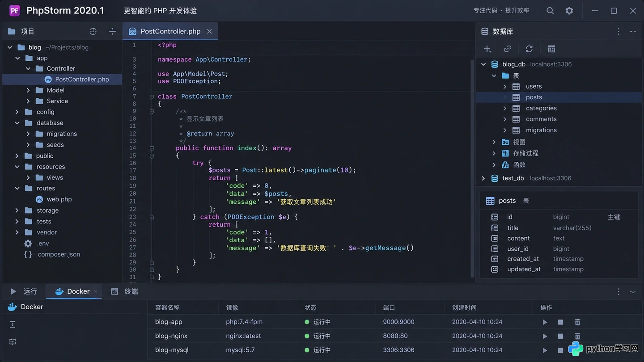Click the collapse-all icon in project panel header
This screenshot has height=362, width=644.
tap(112, 31)
